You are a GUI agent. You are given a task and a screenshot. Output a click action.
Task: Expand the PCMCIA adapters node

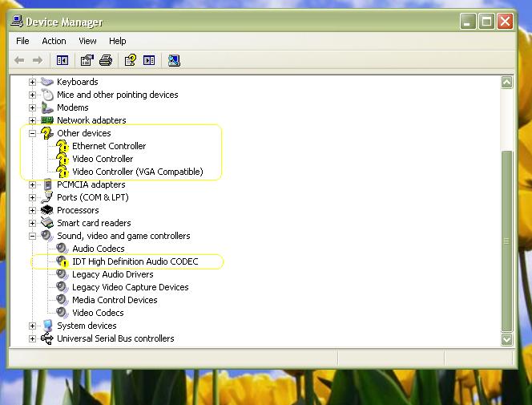[32, 184]
